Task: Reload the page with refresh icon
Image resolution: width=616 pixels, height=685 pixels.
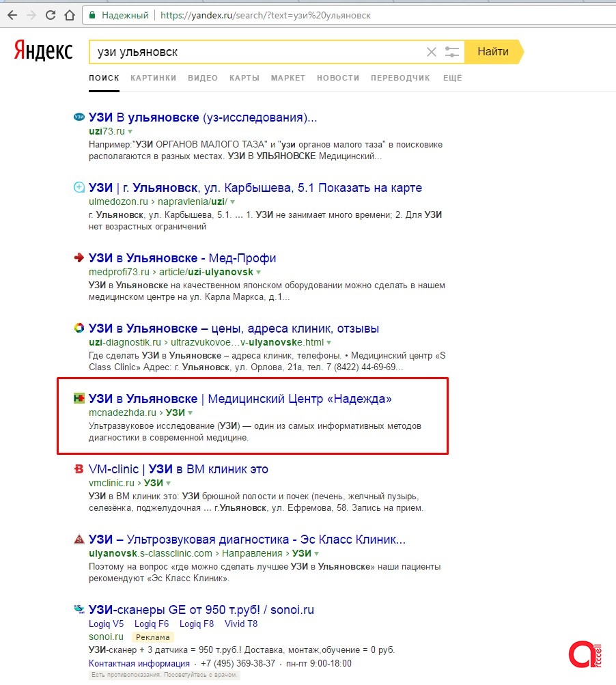Action: (x=51, y=15)
